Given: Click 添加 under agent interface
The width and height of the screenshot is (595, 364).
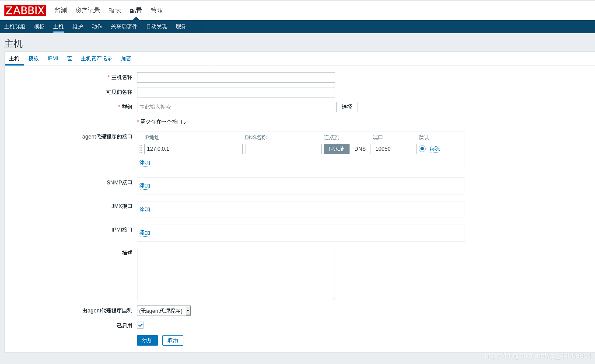Looking at the screenshot, I should pos(145,163).
